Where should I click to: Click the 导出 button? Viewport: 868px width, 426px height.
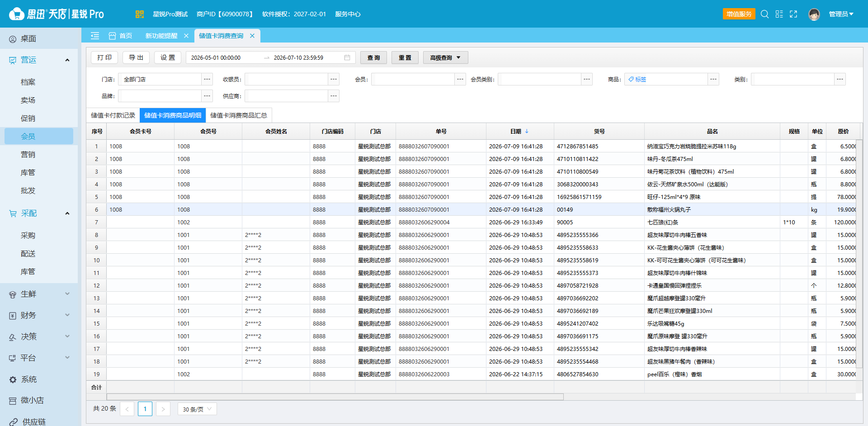click(136, 57)
